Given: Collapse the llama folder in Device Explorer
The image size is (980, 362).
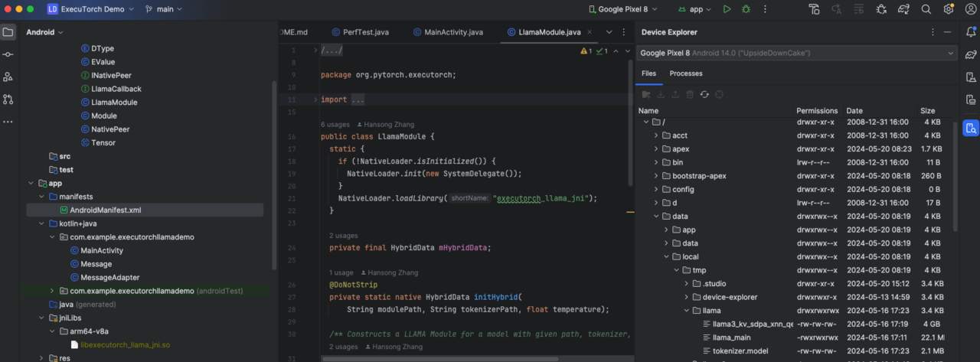Looking at the screenshot, I should pyautogui.click(x=687, y=311).
